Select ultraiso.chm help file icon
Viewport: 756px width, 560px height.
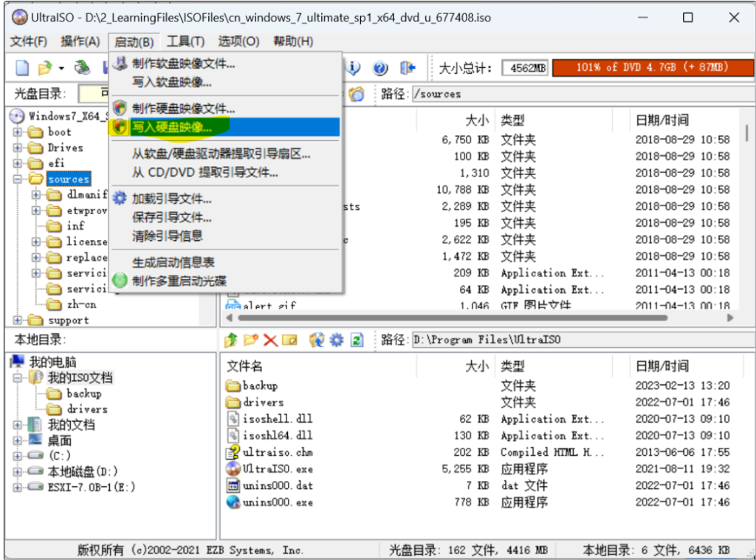[x=233, y=452]
